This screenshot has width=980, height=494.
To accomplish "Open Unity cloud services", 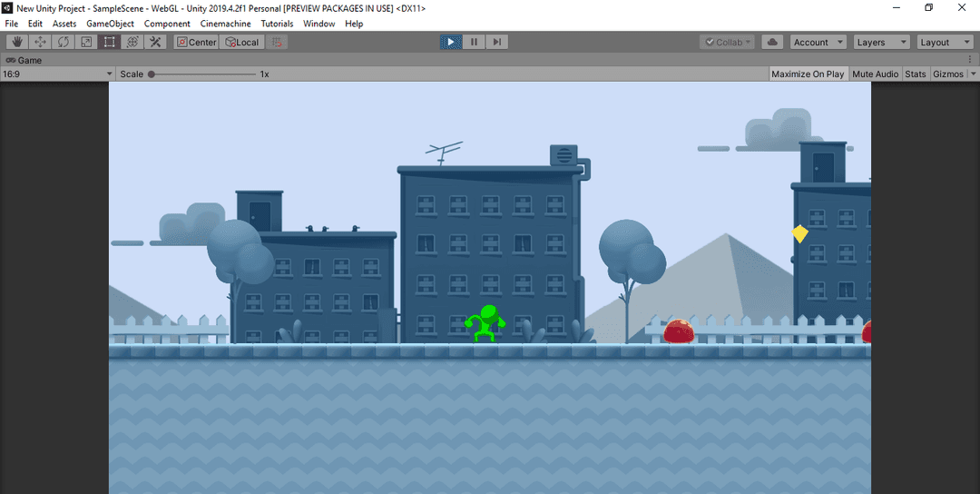I will [x=772, y=42].
